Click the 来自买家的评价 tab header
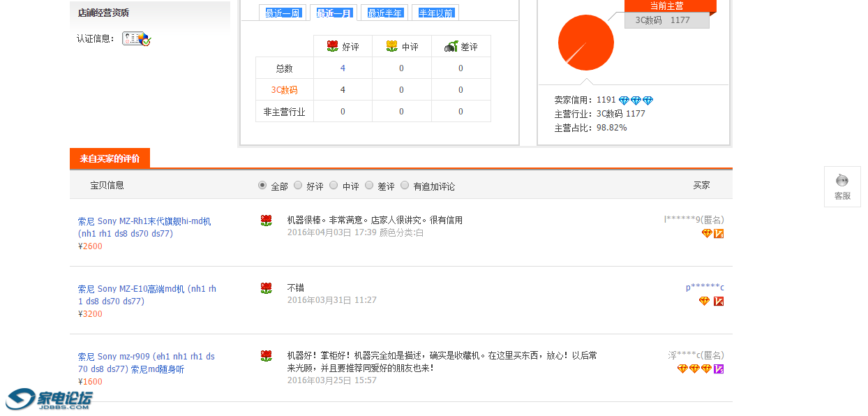The width and height of the screenshot is (868, 416). coord(110,158)
